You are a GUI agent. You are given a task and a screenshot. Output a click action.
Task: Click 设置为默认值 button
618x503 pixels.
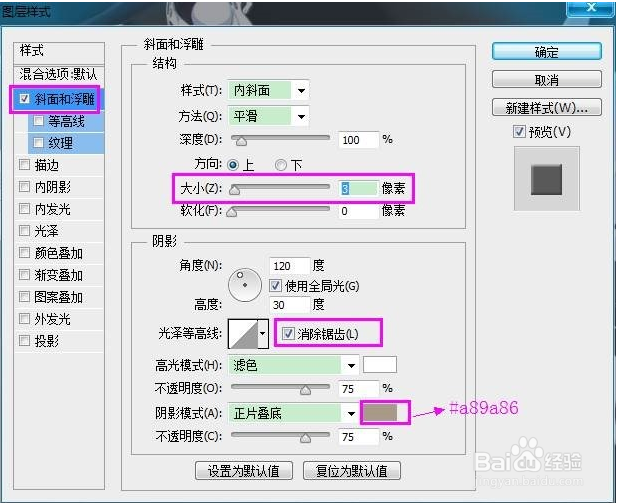tap(244, 471)
